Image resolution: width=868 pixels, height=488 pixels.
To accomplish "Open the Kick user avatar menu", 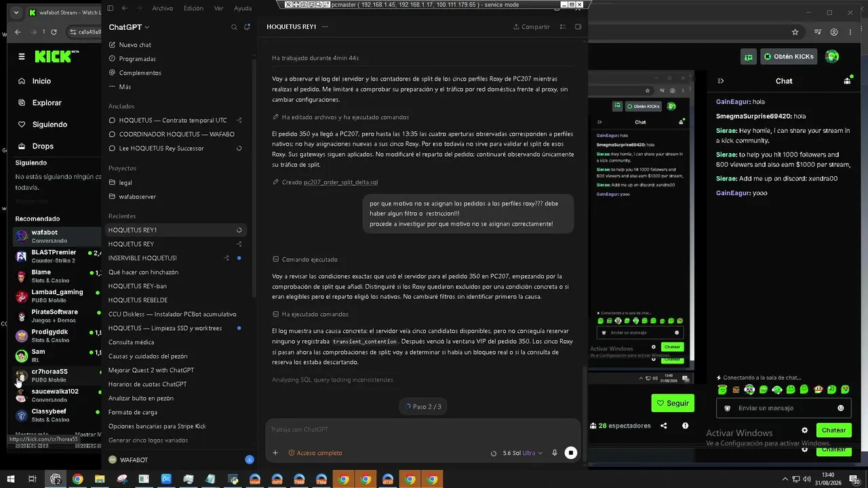I will 832,56.
